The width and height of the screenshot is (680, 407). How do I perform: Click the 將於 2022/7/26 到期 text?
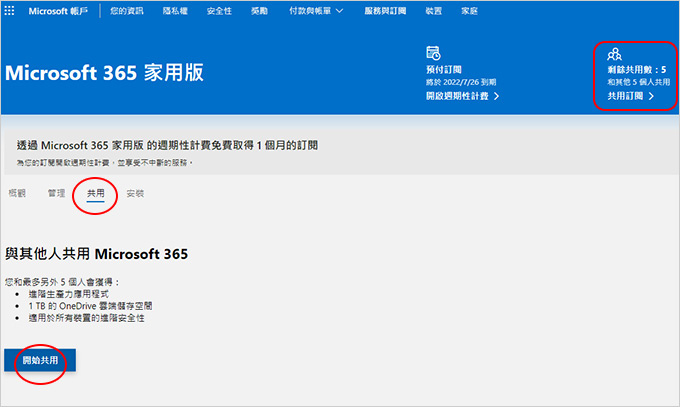coord(461,82)
